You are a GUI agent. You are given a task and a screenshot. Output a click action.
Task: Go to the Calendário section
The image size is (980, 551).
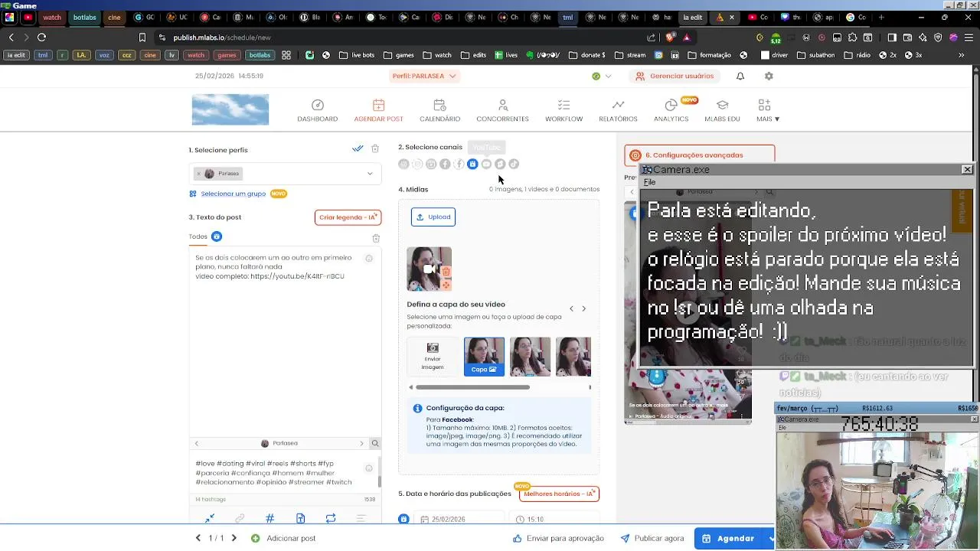(439, 110)
